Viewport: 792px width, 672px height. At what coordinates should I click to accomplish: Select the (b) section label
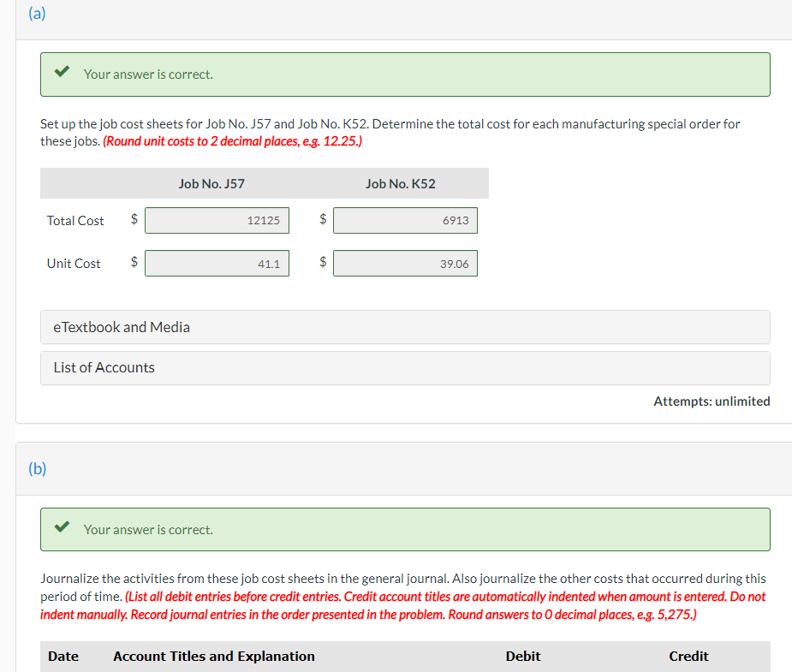click(x=38, y=468)
